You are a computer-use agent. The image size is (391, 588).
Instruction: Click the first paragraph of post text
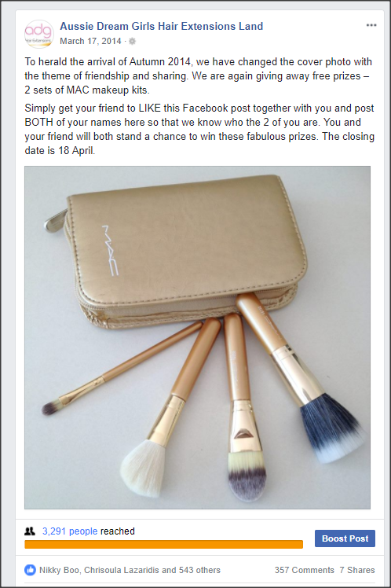pyautogui.click(x=199, y=75)
